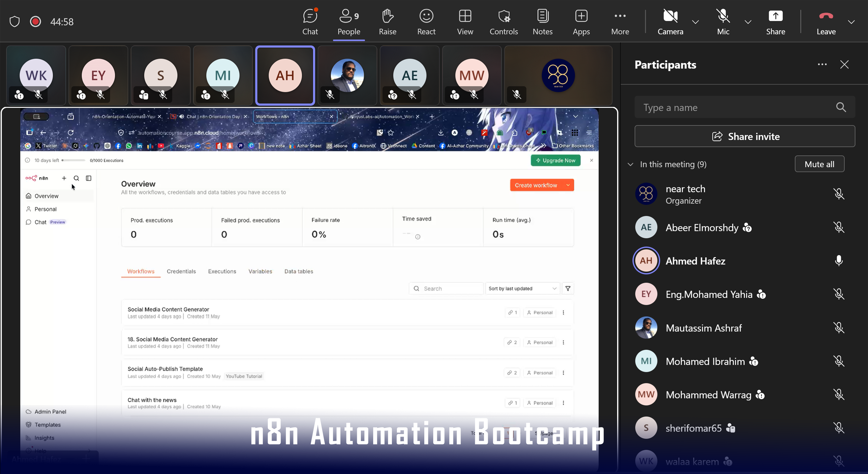
Task: Toggle mic icon for Mohammed Warrag
Action: click(x=839, y=394)
